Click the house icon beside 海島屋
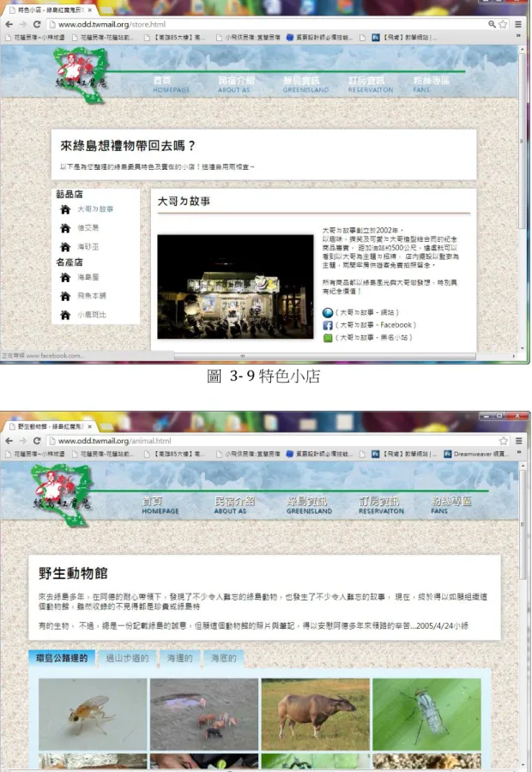This screenshot has height=772, width=532. 65,277
